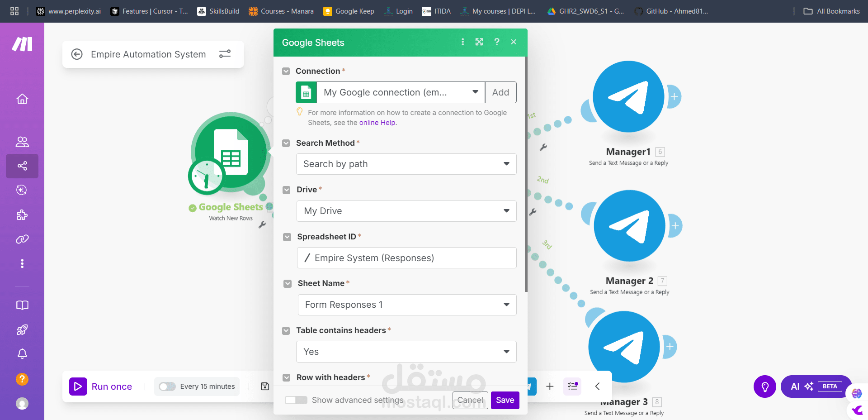Open the All Bookmarks folder
The height and width of the screenshot is (420, 868).
coord(831,11)
